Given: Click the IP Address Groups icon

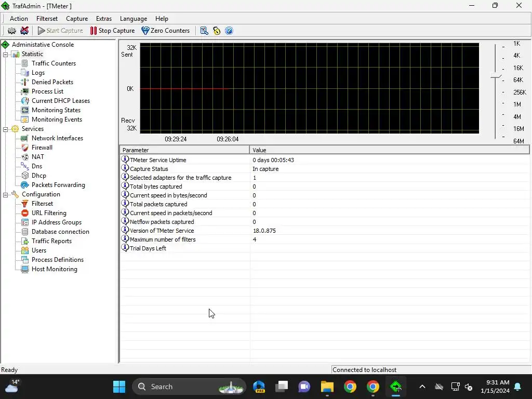Looking at the screenshot, I should pos(25,222).
